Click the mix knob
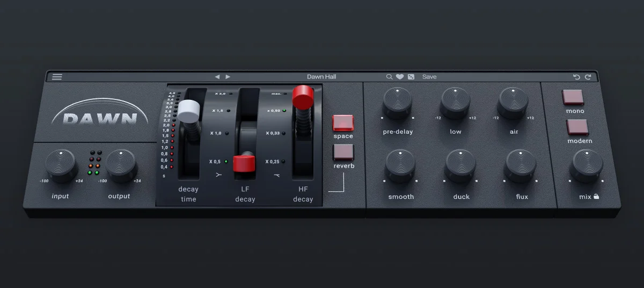The image size is (644, 288). pyautogui.click(x=587, y=166)
